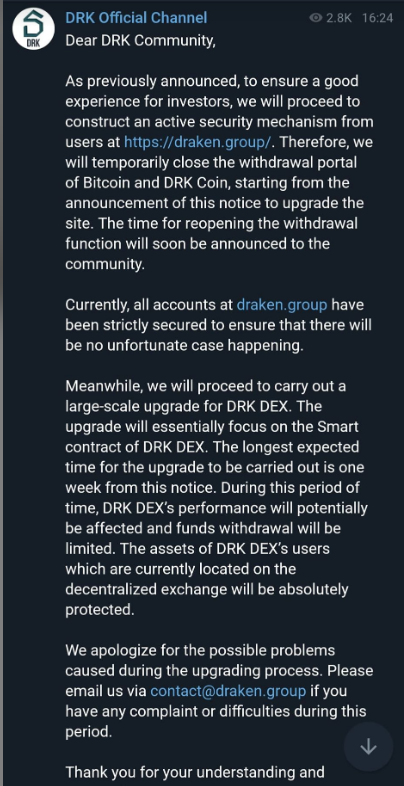Click the eye views icon
This screenshot has height=786, width=404.
316,18
